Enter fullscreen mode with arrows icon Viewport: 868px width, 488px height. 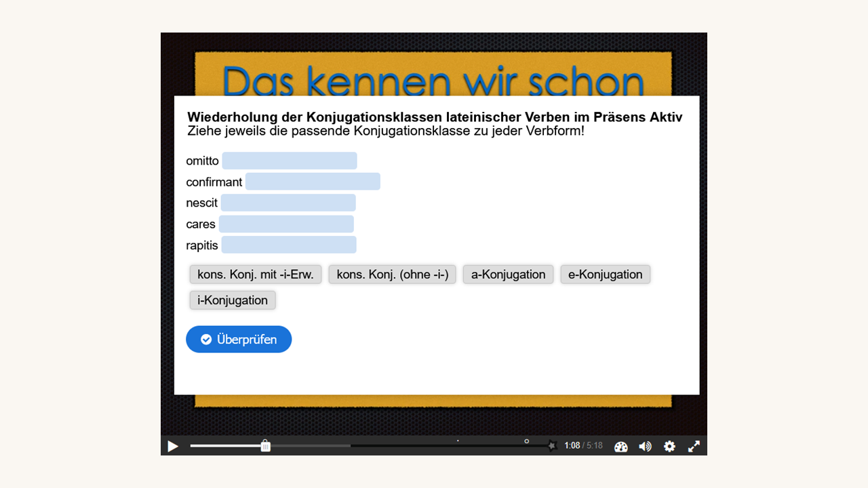click(694, 446)
